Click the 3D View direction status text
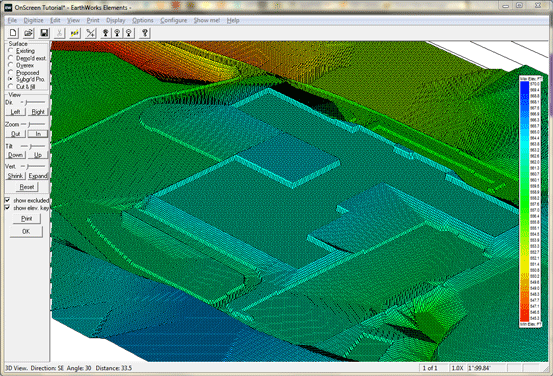This screenshot has height=376, width=553. 69,368
